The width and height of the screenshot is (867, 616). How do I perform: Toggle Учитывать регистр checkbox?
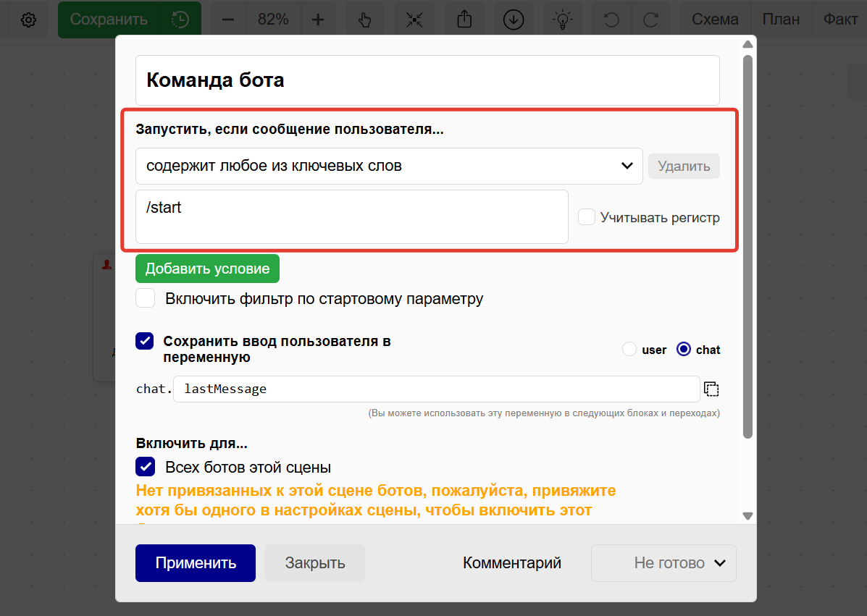point(587,217)
